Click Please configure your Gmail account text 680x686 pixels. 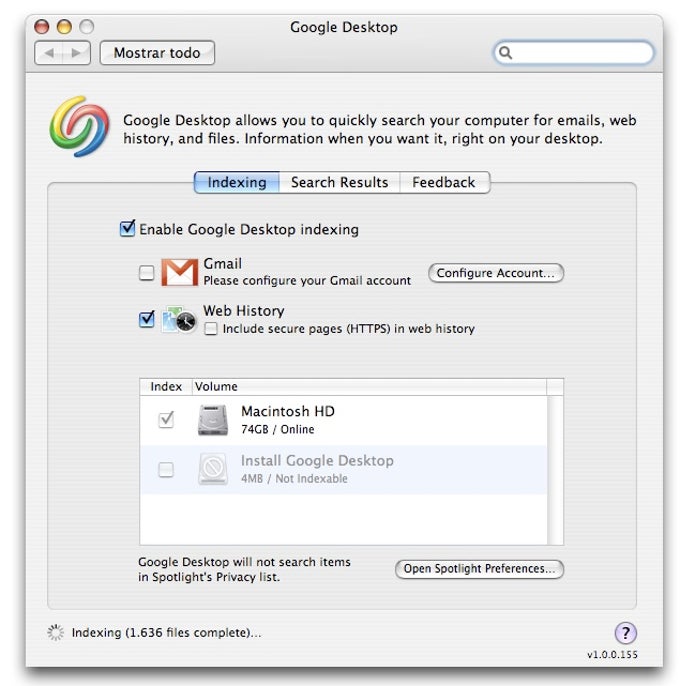(307, 280)
